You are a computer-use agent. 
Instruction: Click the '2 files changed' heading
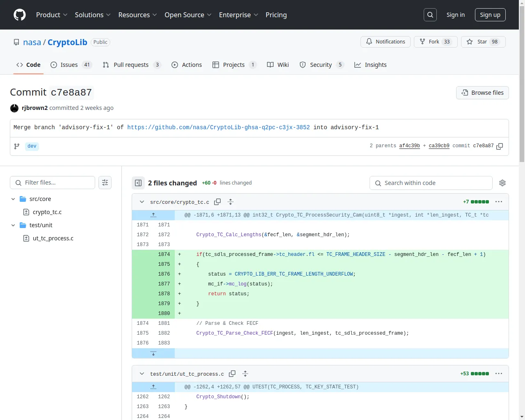[x=172, y=183]
